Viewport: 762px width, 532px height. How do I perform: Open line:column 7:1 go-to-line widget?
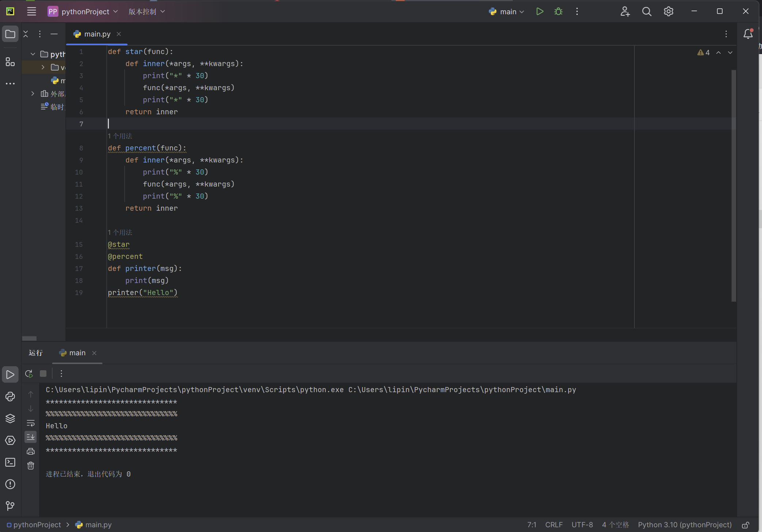(532, 525)
